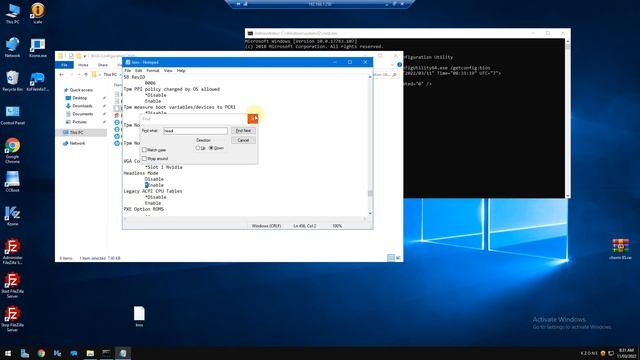Viewport: 640px width, 360px height.
Task: Open the Notepad Edit menu
Action: click(138, 71)
